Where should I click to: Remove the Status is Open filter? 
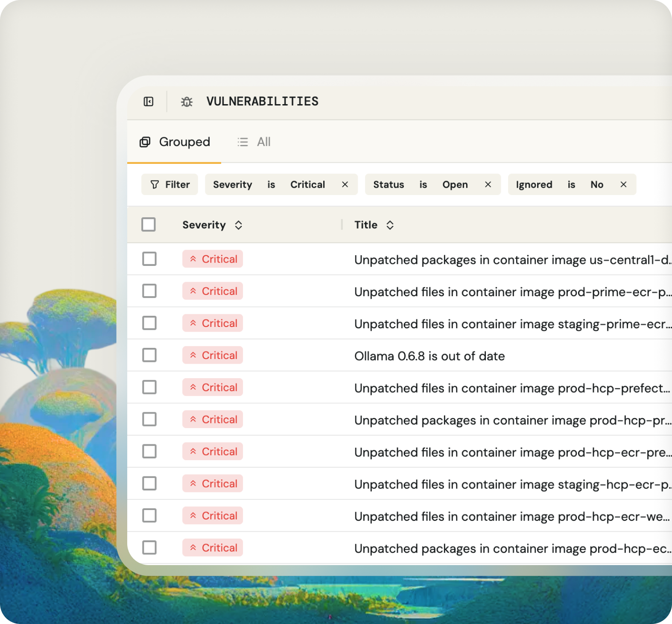click(x=488, y=184)
